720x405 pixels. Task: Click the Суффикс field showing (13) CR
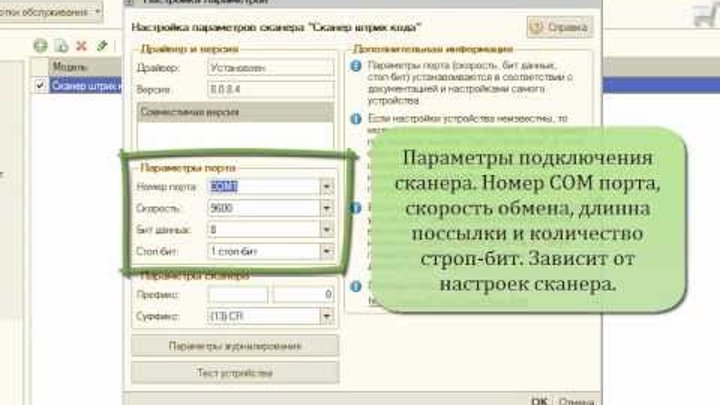(264, 316)
